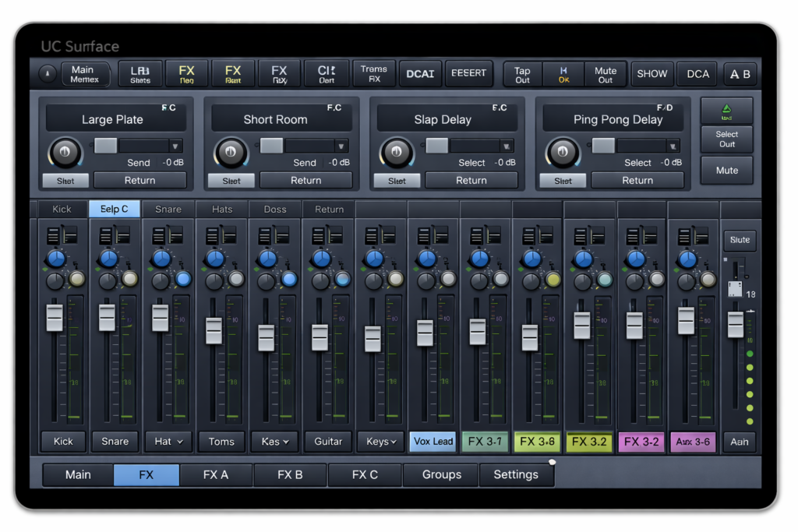Click the Mute Out icon
The width and height of the screenshot is (798, 532).
(x=606, y=73)
